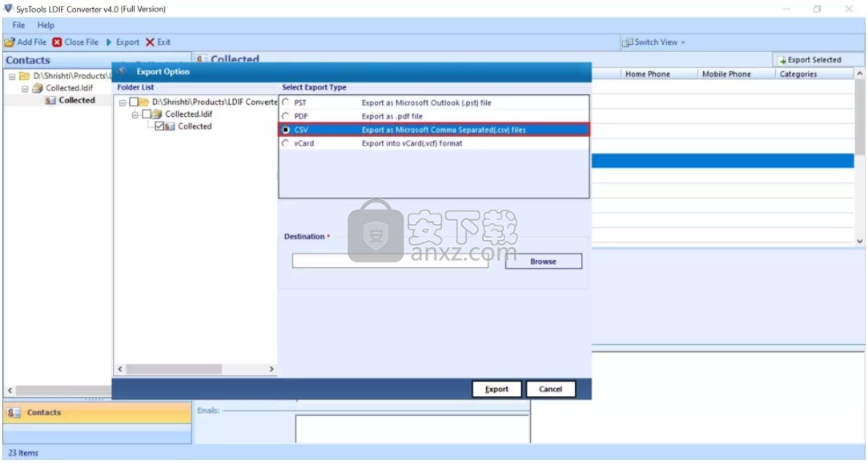Click Export button in dialog
868x464 pixels.
tap(496, 390)
